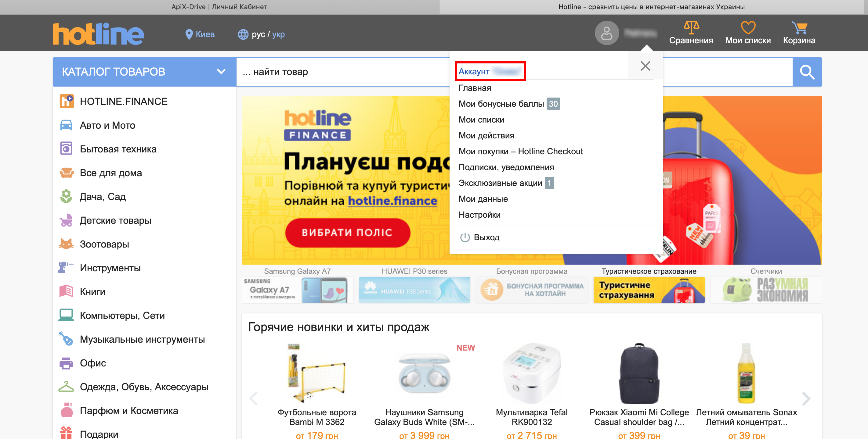The height and width of the screenshot is (439, 868).
Task: Open Мои покупки – Hotline Checkout
Action: click(521, 151)
